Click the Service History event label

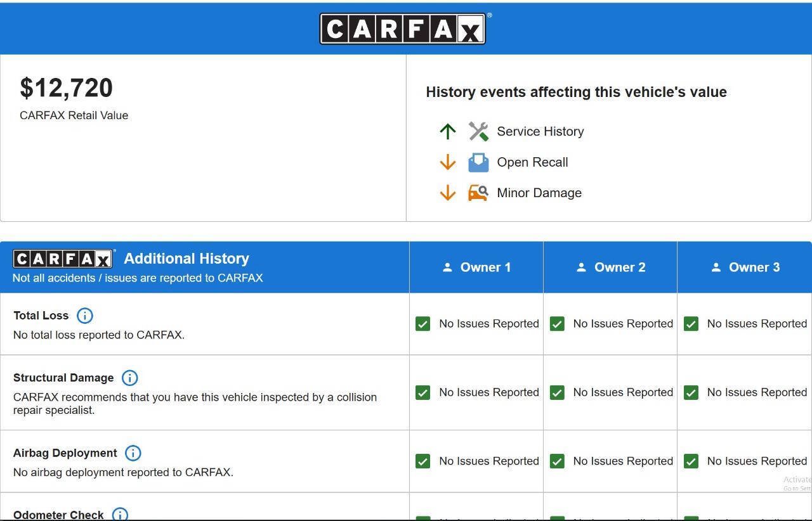tap(540, 131)
